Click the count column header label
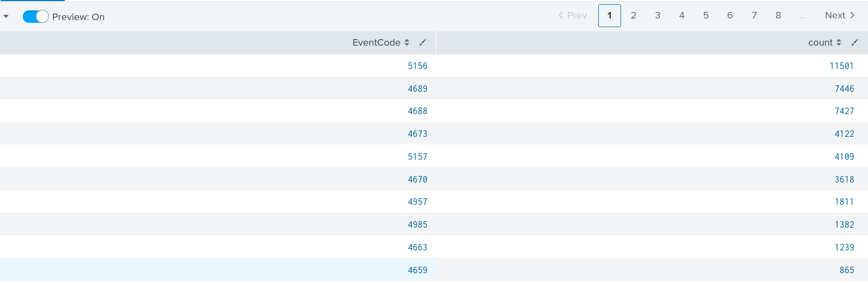The image size is (868, 283). click(821, 42)
